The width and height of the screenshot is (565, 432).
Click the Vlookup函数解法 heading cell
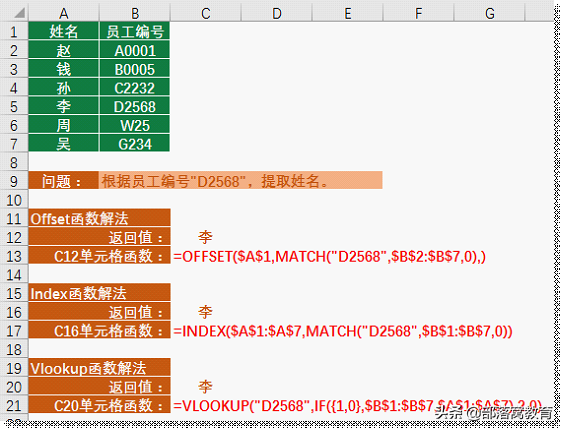click(x=99, y=368)
